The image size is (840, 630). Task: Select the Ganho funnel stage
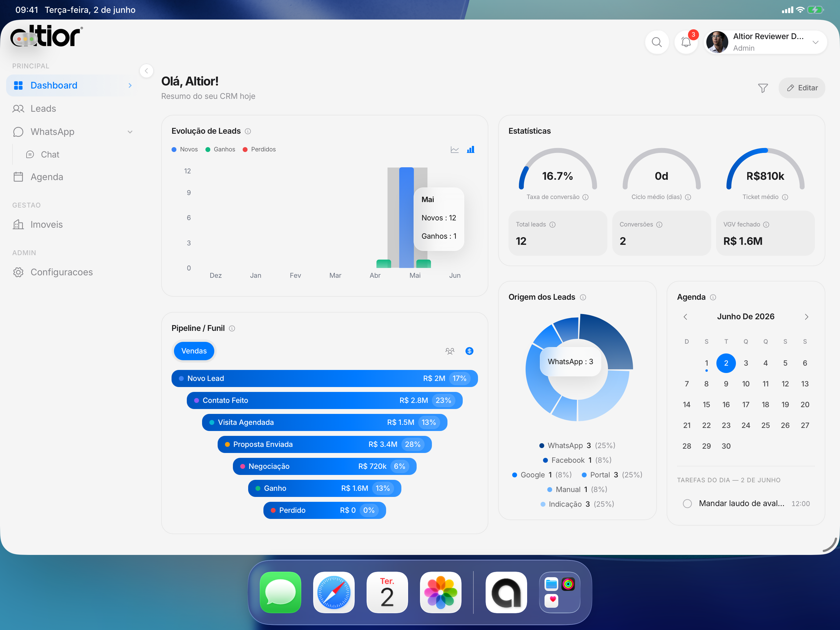(325, 488)
